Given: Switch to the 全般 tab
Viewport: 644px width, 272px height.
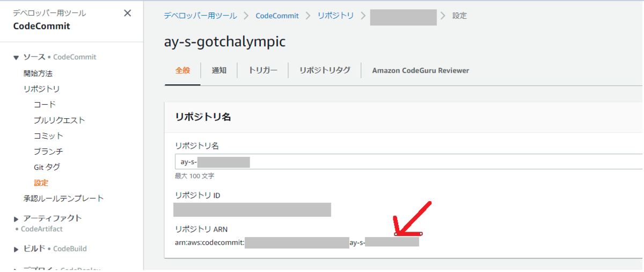Looking at the screenshot, I should tap(182, 70).
